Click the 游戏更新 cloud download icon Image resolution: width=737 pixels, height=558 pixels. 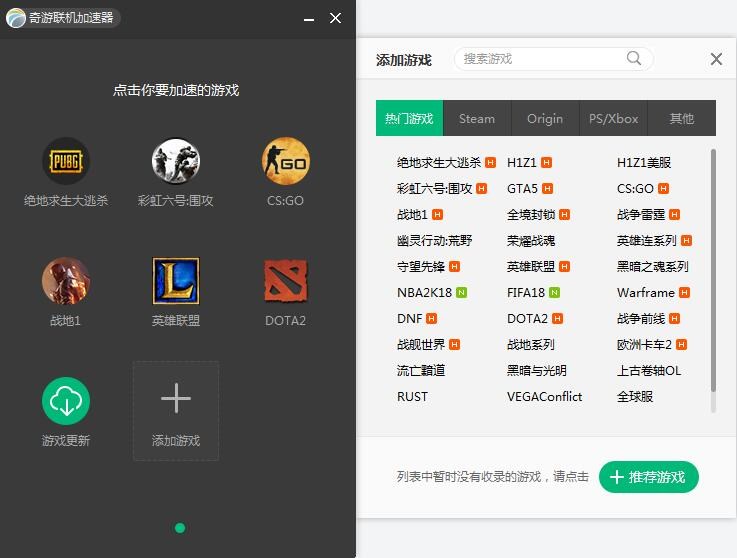tap(66, 401)
